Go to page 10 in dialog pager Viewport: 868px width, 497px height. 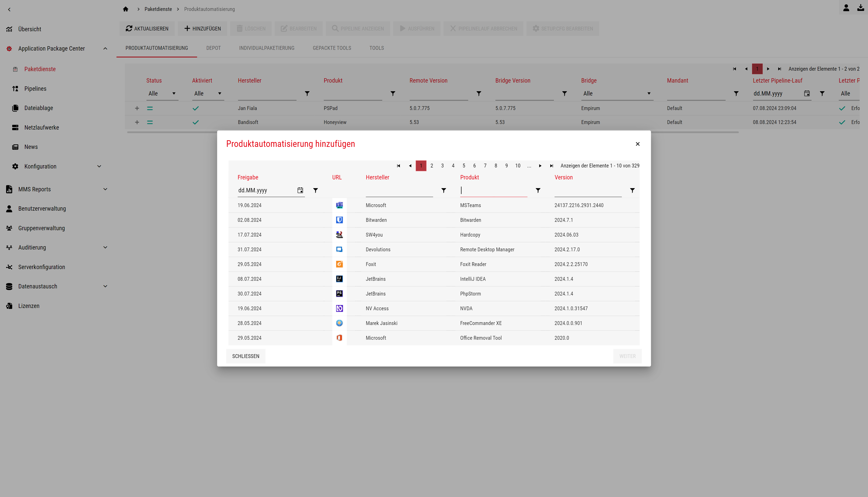coord(518,166)
